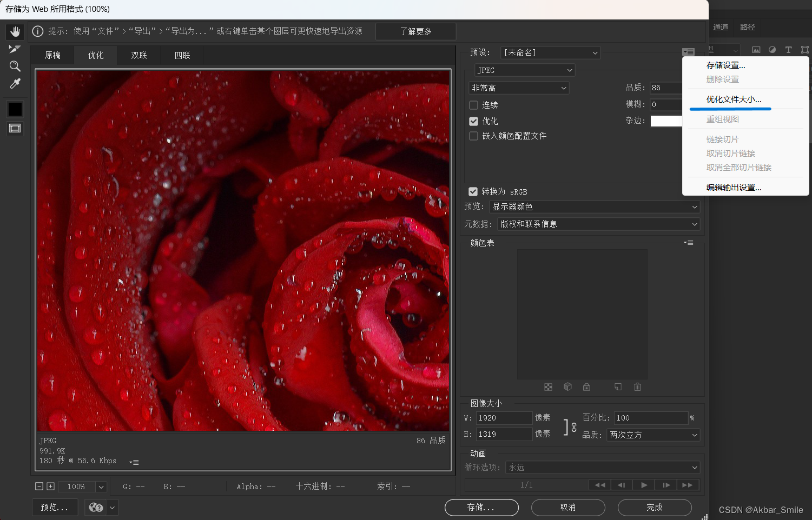Click map selected colors to transparent icon
This screenshot has height=520, width=812.
pos(548,387)
